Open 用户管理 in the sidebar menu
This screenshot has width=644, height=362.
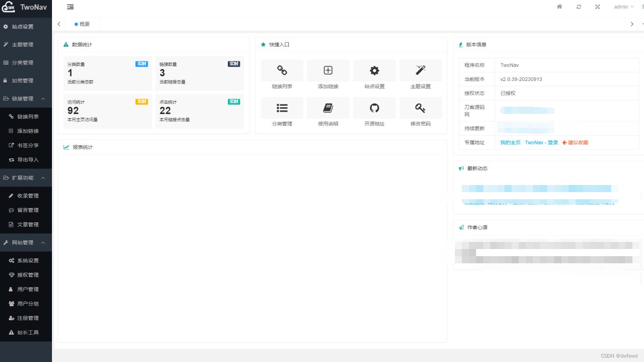tap(28, 289)
